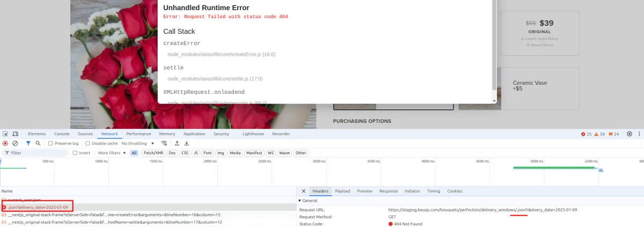Open the No throttling dropdown

(x=138, y=143)
